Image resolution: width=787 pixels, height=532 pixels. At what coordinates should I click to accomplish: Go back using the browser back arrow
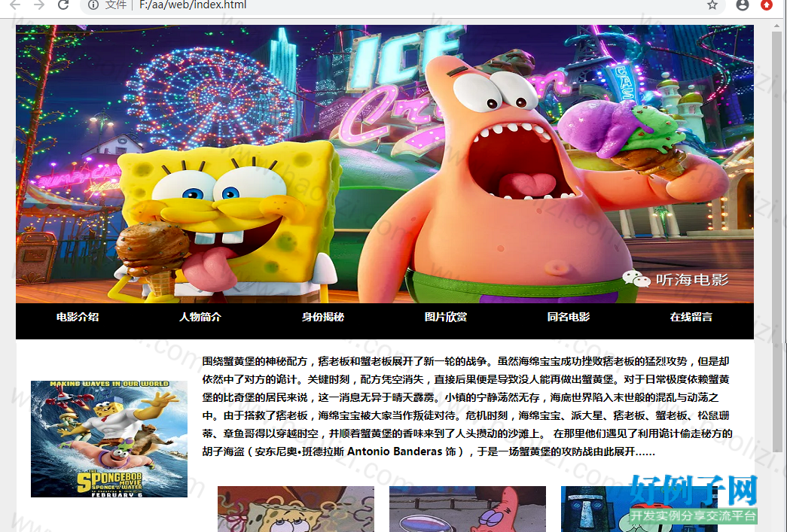tap(15, 5)
